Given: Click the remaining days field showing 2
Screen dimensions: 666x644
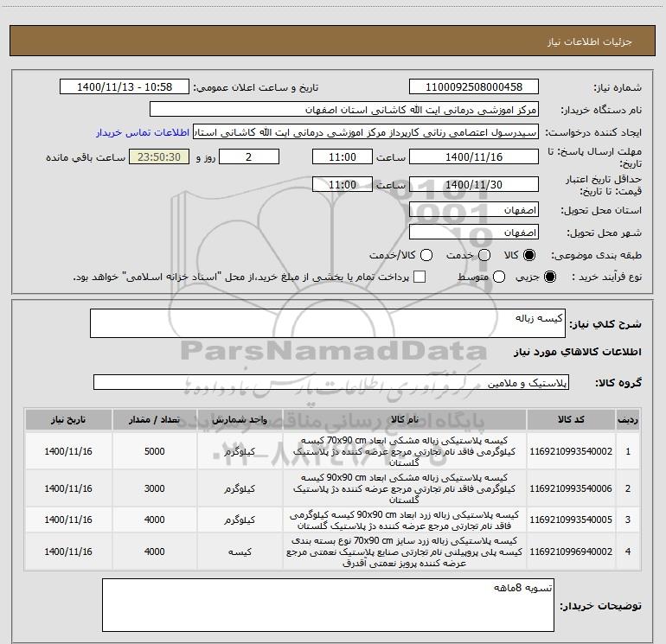Looking at the screenshot, I should coord(249,156).
